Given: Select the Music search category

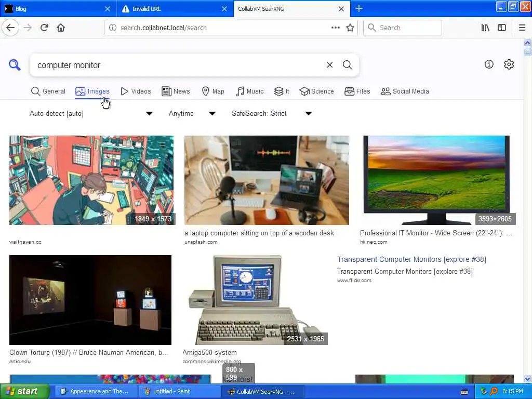Looking at the screenshot, I should (250, 91).
